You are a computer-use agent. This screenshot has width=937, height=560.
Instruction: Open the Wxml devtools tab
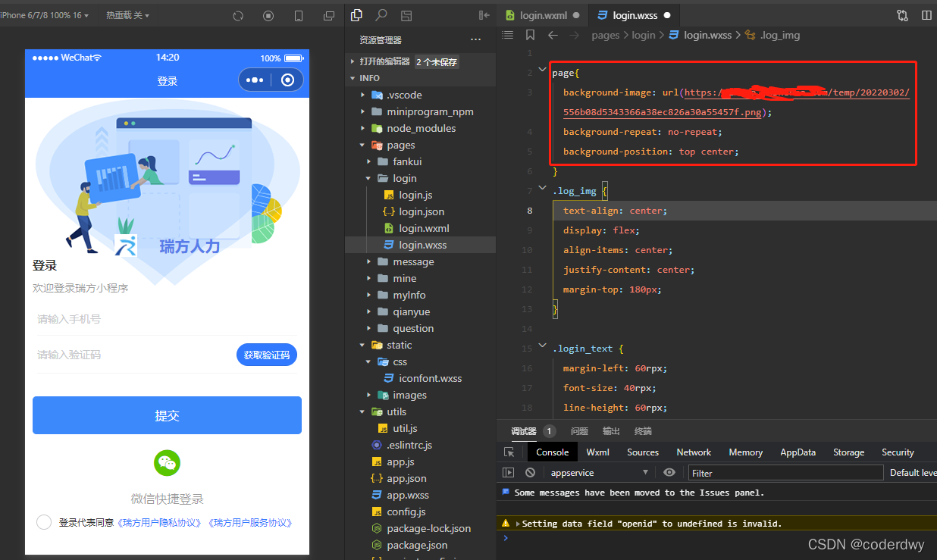click(x=597, y=452)
